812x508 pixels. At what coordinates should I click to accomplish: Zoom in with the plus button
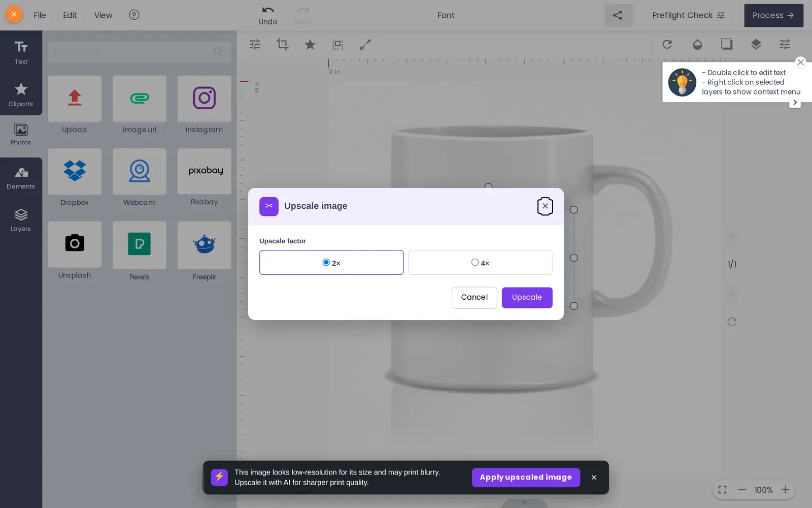(x=785, y=490)
